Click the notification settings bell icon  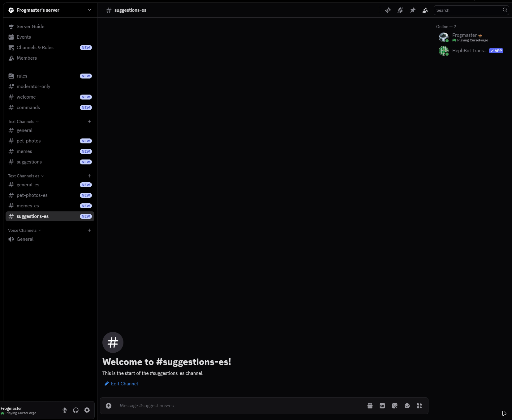(x=400, y=10)
